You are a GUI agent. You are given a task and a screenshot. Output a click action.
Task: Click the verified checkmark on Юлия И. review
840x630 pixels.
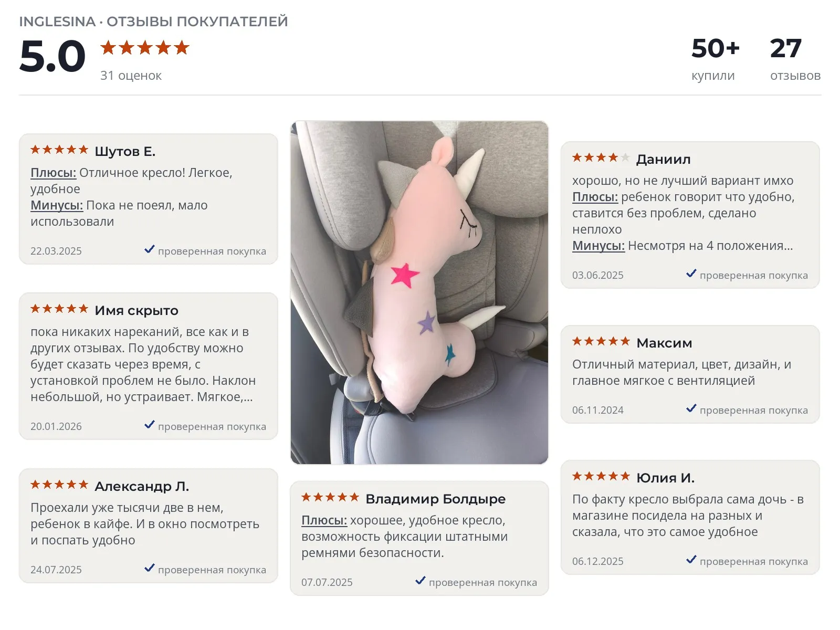coord(691,560)
